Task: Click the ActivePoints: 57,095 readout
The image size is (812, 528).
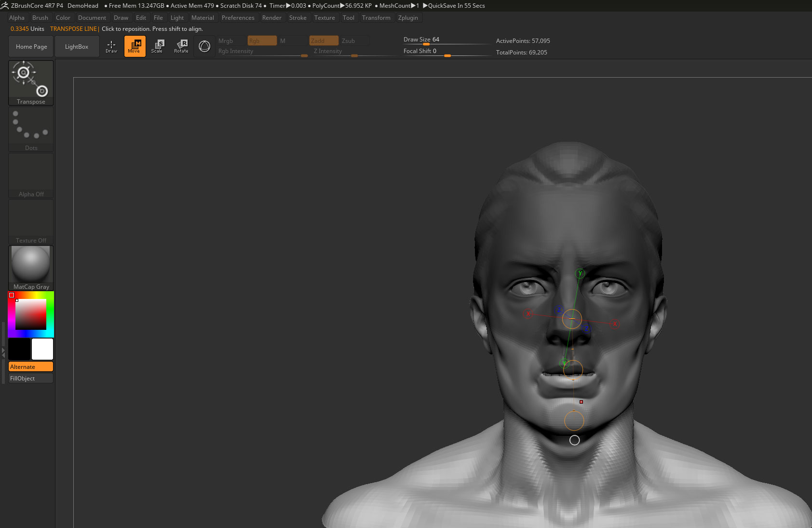Action: (x=523, y=41)
